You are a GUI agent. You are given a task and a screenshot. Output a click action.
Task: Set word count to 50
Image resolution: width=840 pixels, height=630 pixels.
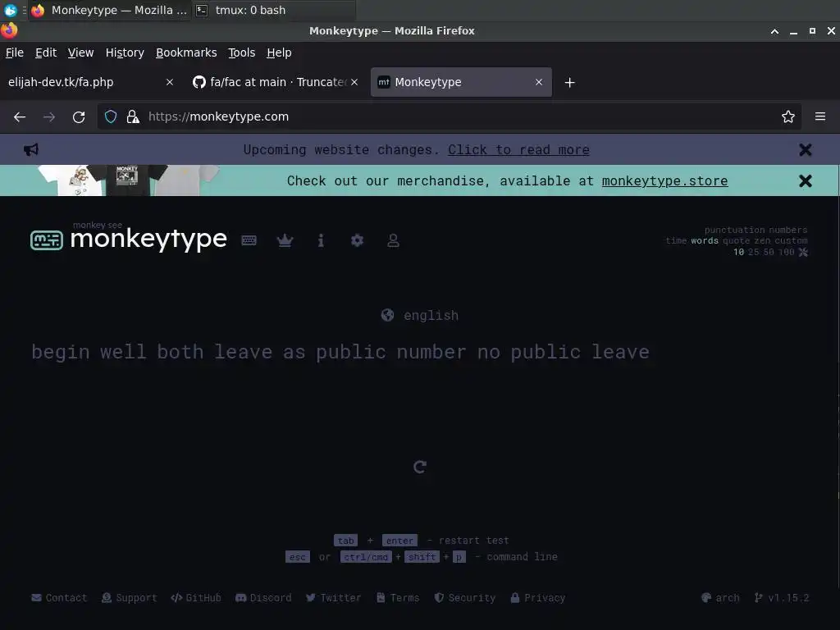click(x=769, y=252)
